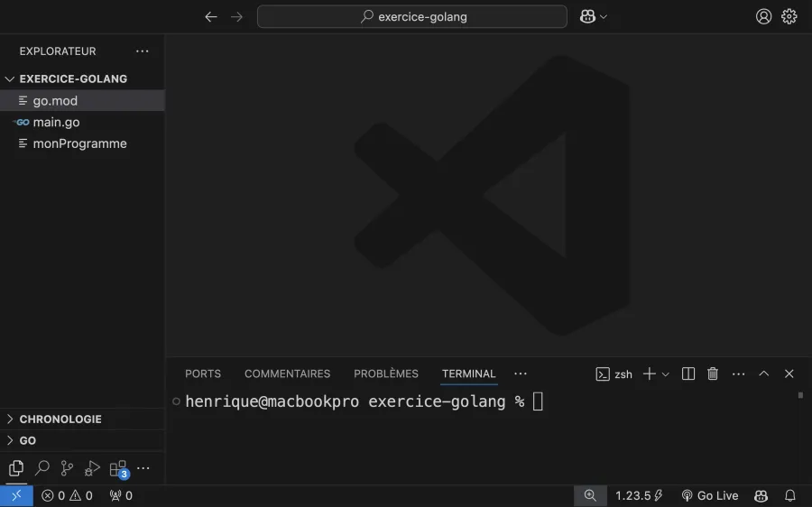Click the EXPLORATEUR panel title
812x507 pixels.
click(x=58, y=51)
